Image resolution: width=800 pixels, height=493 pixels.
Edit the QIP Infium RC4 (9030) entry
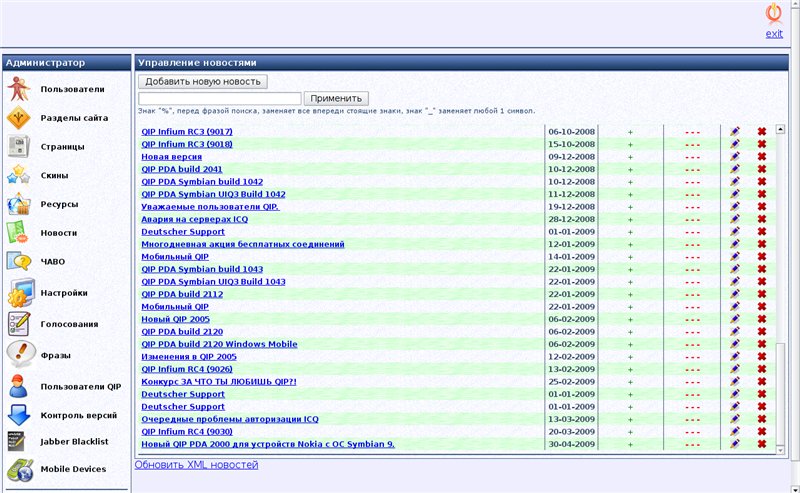coord(735,431)
